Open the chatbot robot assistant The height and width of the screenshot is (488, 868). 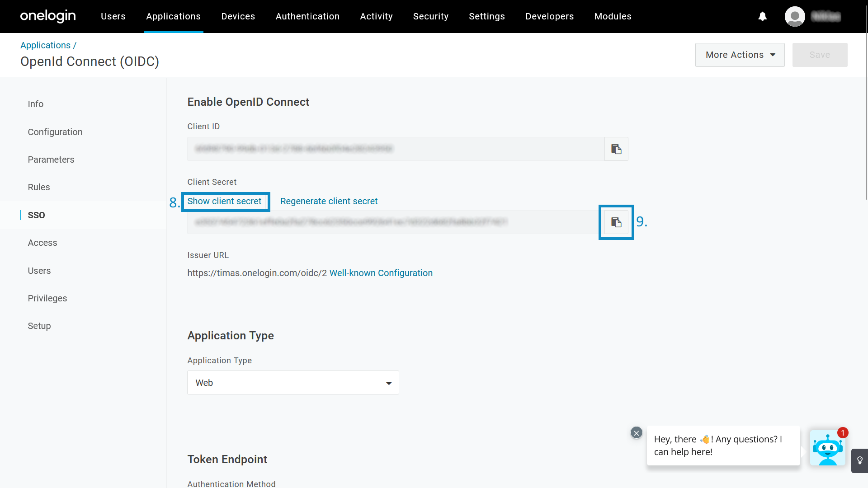pos(827,448)
